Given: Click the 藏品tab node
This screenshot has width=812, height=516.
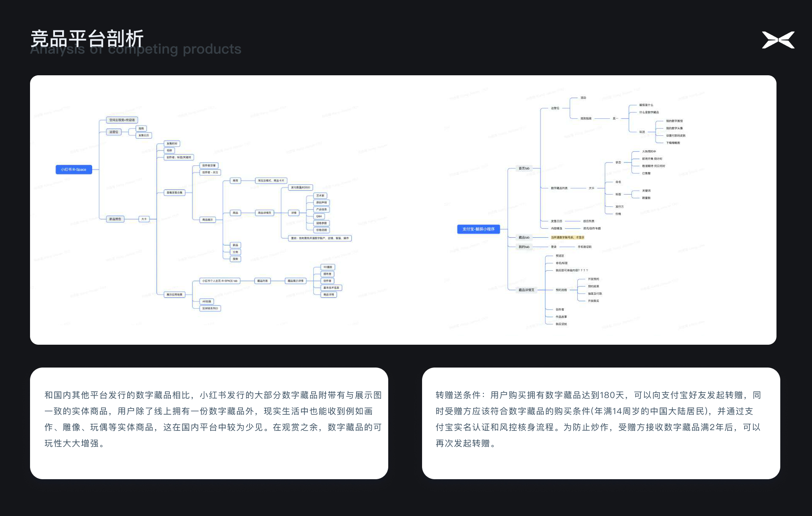Looking at the screenshot, I should tap(524, 238).
